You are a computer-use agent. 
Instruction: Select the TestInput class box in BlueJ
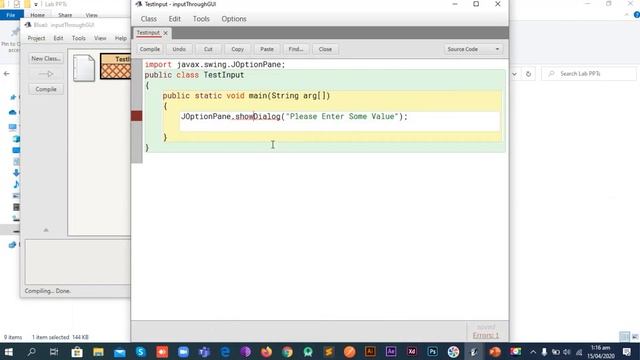[x=116, y=66]
